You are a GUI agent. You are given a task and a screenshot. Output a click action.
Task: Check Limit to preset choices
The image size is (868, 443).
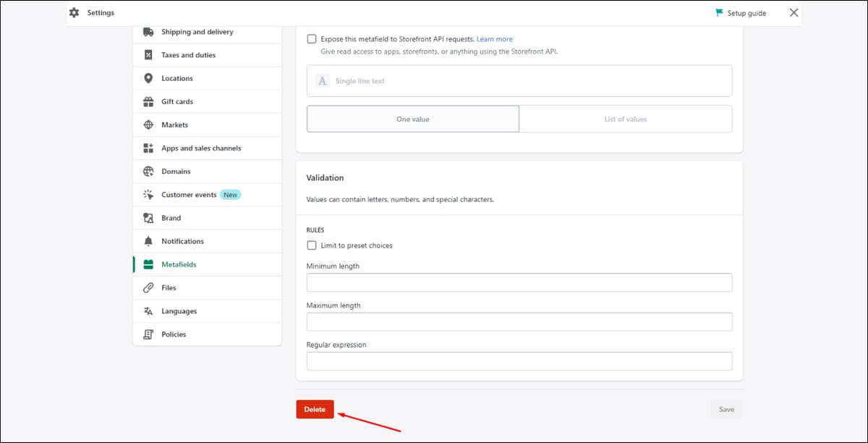pos(311,245)
